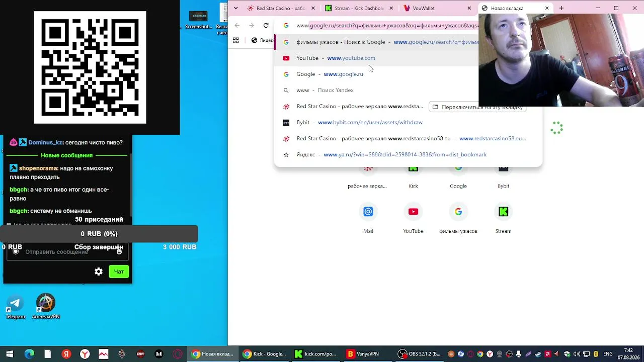
Task: Select Bybit withdraw URL suggestion
Action: [x=408, y=123]
